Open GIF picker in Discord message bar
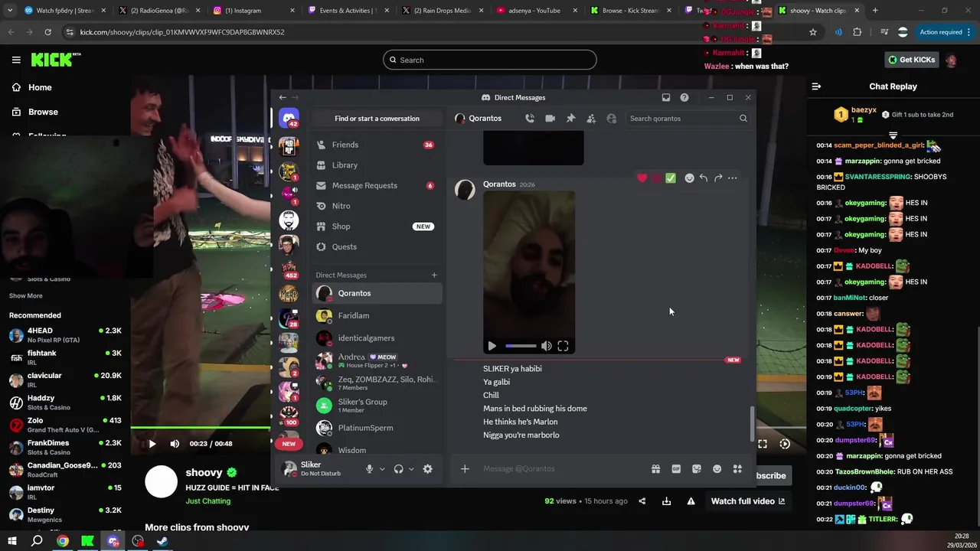The width and height of the screenshot is (980, 551). [676, 469]
